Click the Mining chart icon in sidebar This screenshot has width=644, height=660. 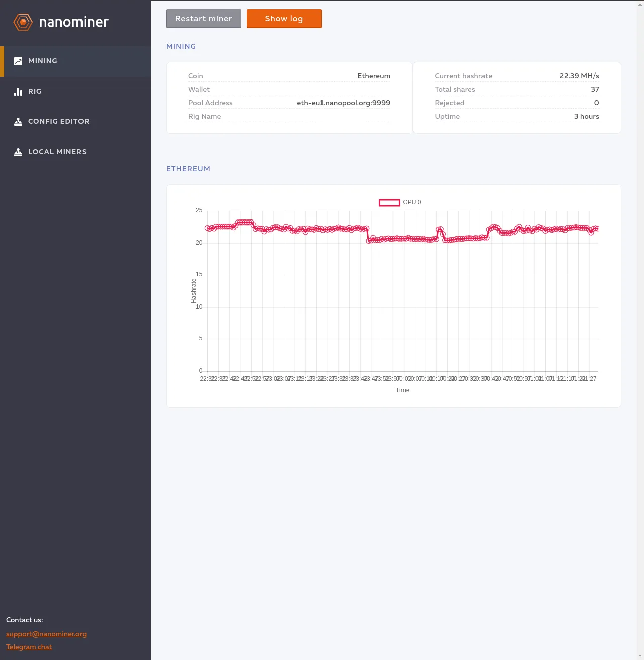18,61
